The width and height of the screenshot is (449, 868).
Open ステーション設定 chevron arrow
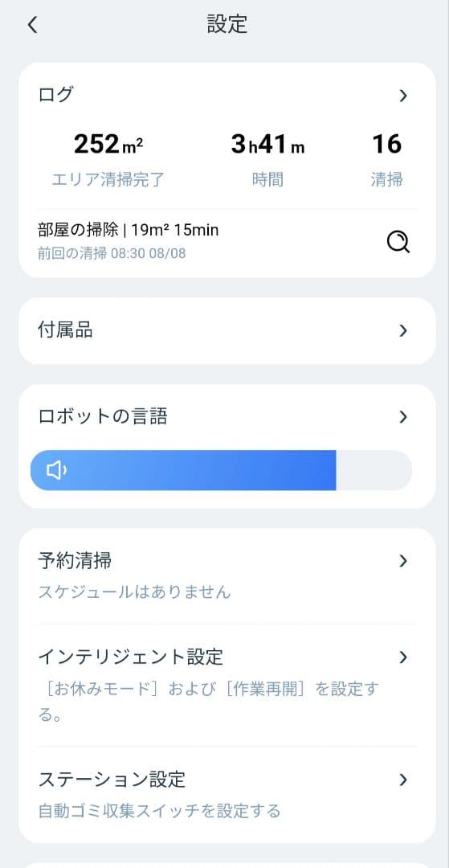click(x=403, y=780)
